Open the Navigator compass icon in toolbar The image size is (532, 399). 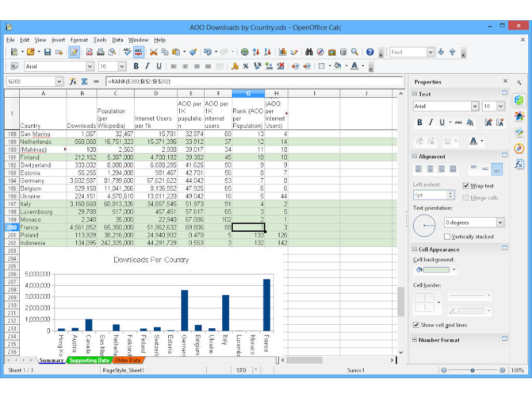(320, 52)
